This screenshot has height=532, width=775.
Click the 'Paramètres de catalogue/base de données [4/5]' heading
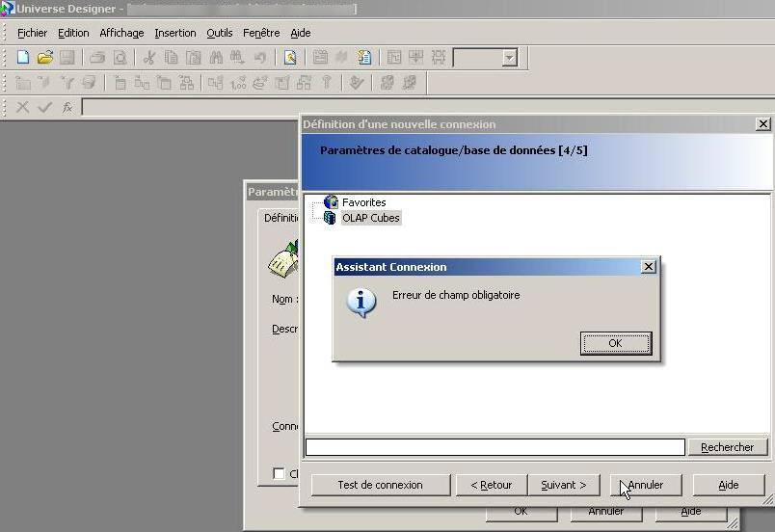pyautogui.click(x=454, y=150)
